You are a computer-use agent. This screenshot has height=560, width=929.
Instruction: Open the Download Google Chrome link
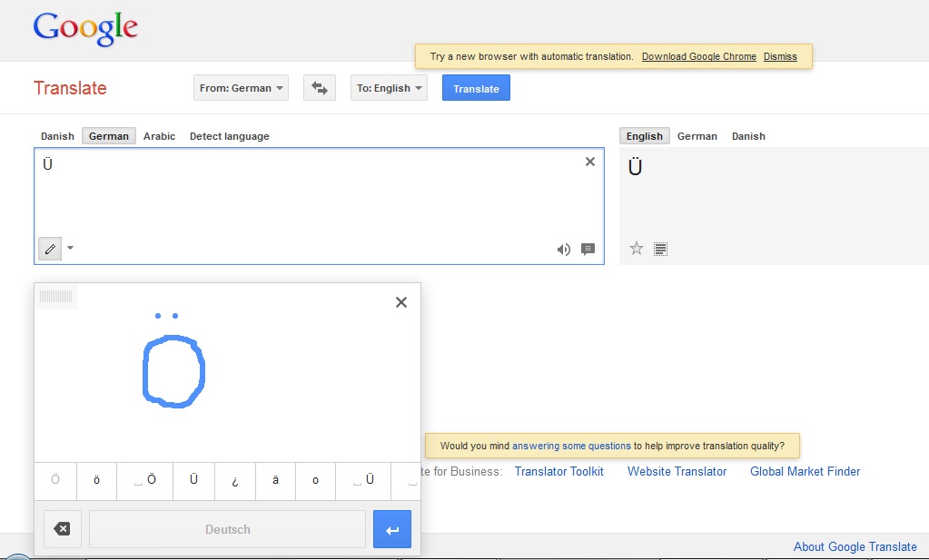pos(698,56)
